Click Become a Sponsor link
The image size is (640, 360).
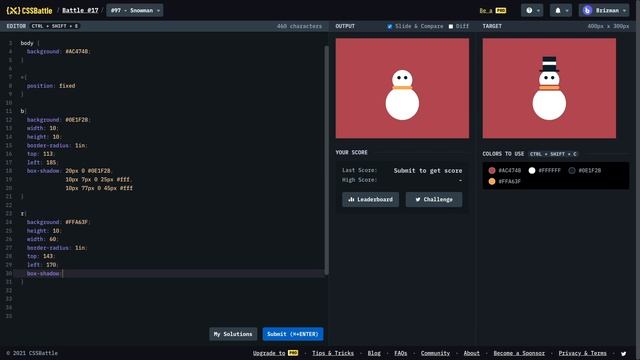519,353
